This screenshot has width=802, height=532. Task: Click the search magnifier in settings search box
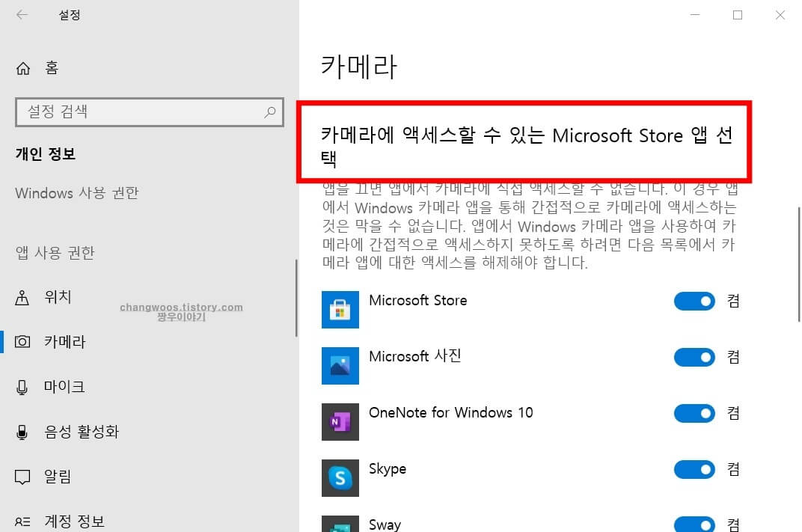point(269,112)
